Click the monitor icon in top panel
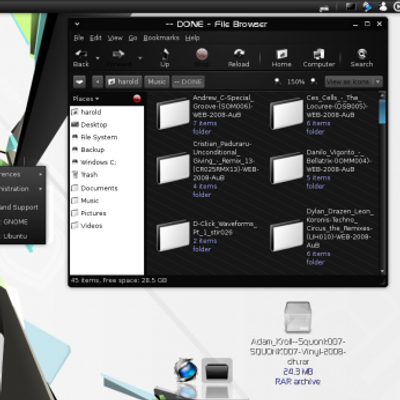This screenshot has width=400, height=400. 350,6
